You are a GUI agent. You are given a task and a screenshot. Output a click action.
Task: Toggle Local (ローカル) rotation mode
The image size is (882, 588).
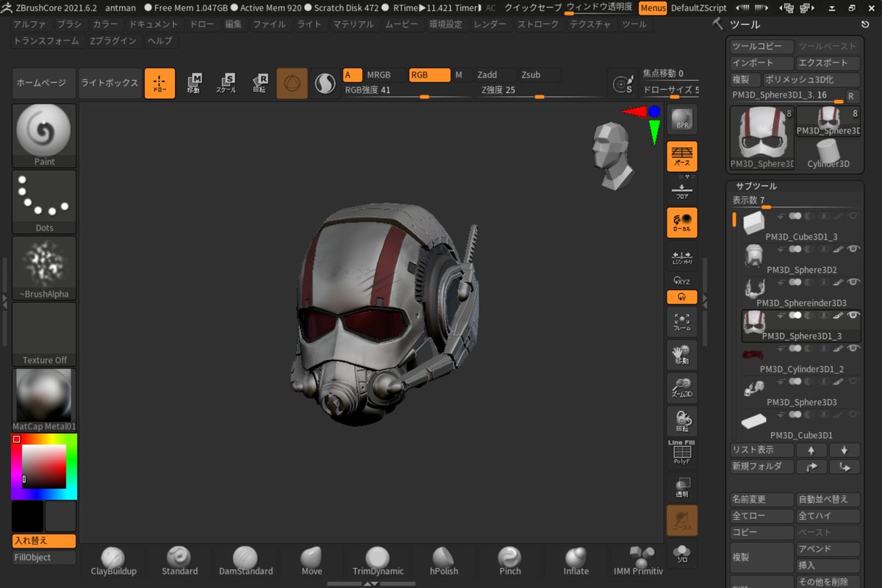[681, 222]
